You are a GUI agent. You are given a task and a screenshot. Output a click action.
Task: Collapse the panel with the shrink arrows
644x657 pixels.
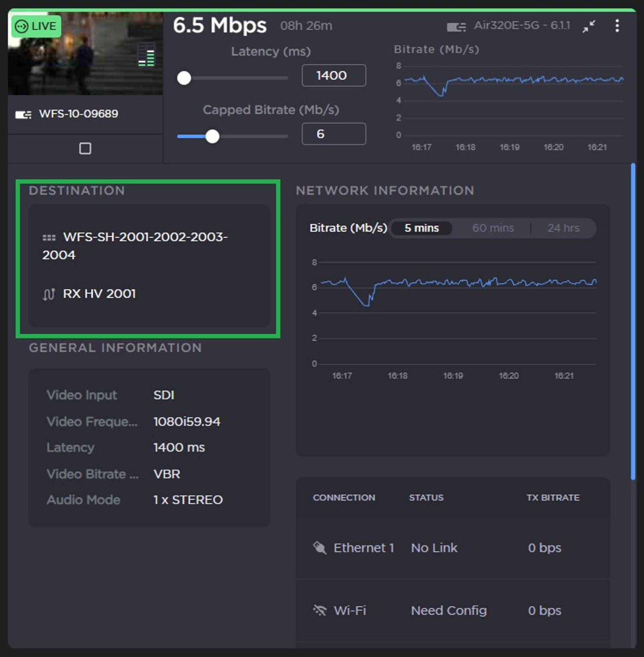pos(588,26)
